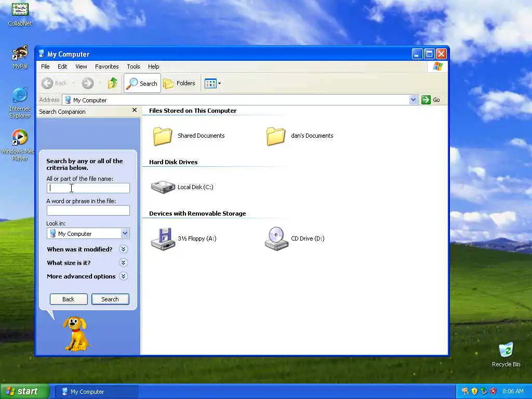Click the red shield security tray icon
Image resolution: width=532 pixels, height=399 pixels.
(x=494, y=391)
